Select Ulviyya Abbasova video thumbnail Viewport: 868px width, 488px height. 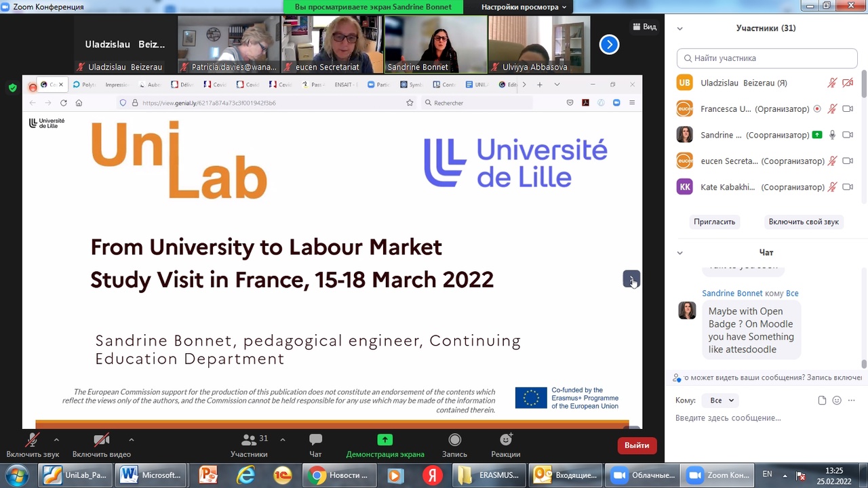pos(539,44)
